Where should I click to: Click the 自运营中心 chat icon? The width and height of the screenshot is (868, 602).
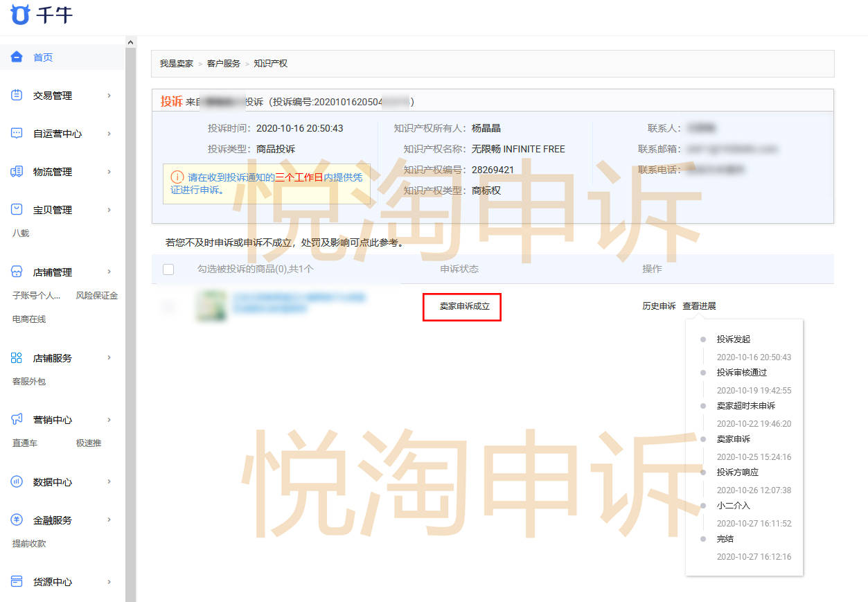tap(17, 134)
